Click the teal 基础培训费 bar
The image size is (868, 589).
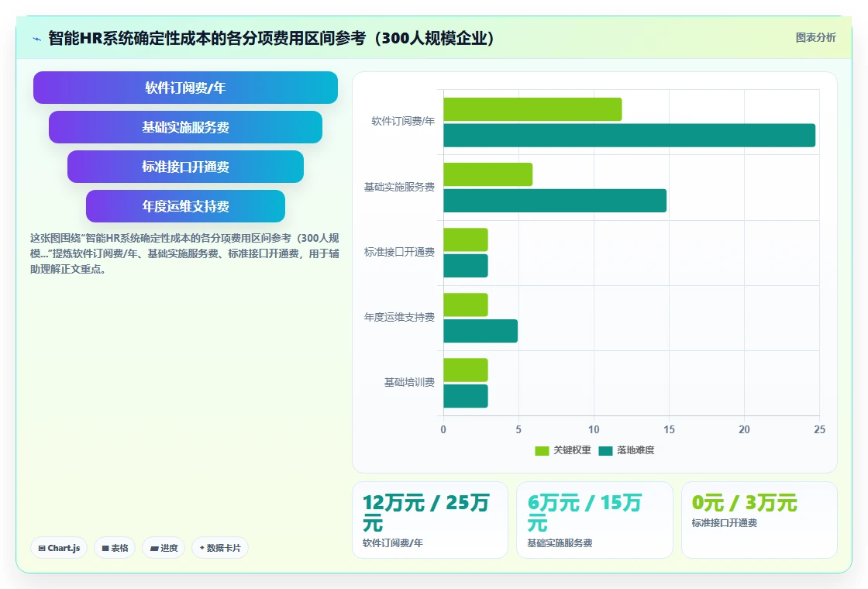(x=466, y=396)
